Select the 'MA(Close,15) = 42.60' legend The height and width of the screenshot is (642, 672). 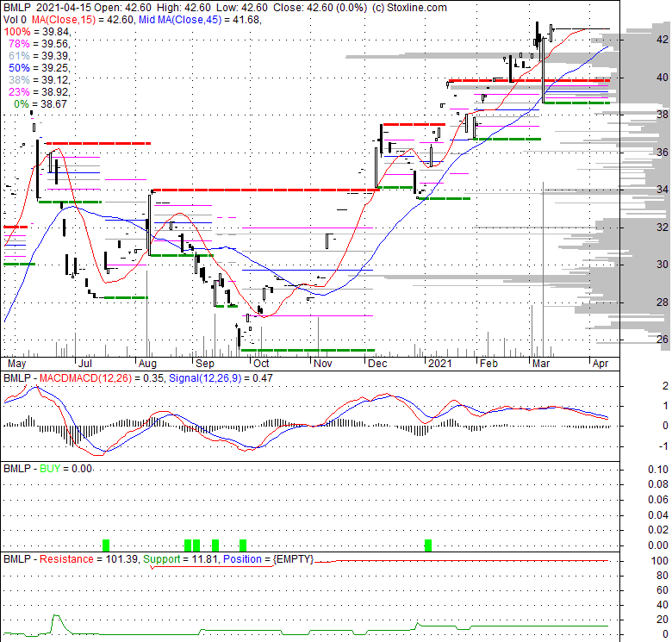(81, 20)
